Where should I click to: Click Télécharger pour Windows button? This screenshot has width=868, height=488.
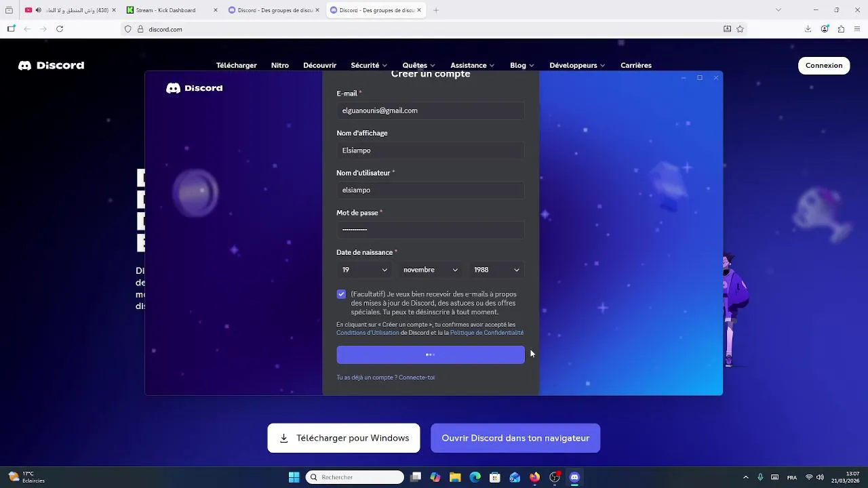[345, 438]
